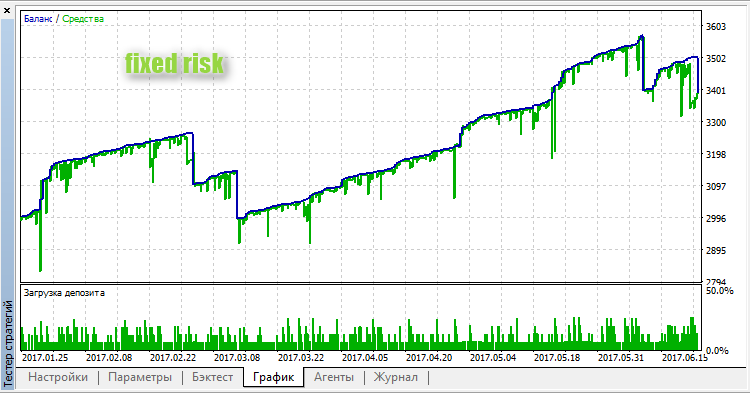Screen dimensions: 750x394
Task: Click the 2017.05.04 date label
Action: pyautogui.click(x=493, y=358)
